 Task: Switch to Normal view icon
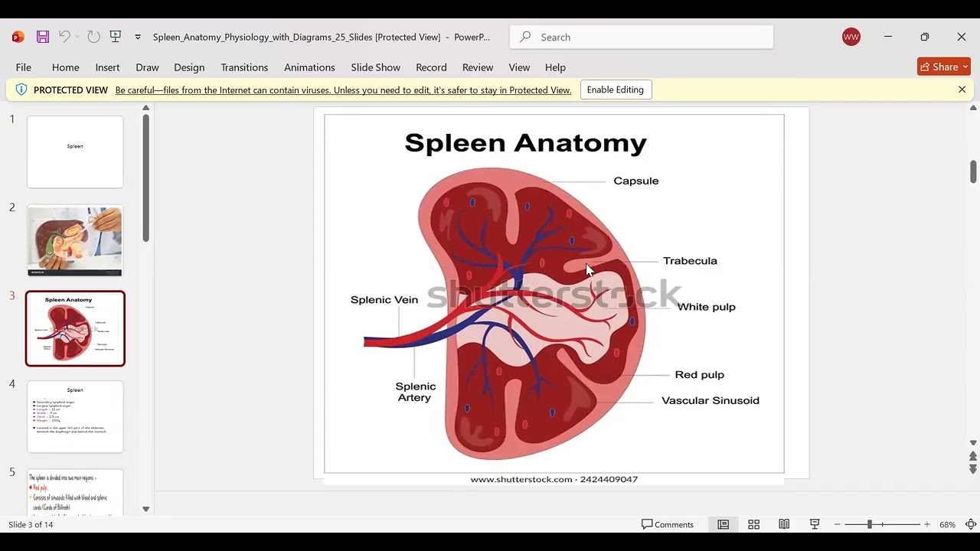tap(723, 524)
